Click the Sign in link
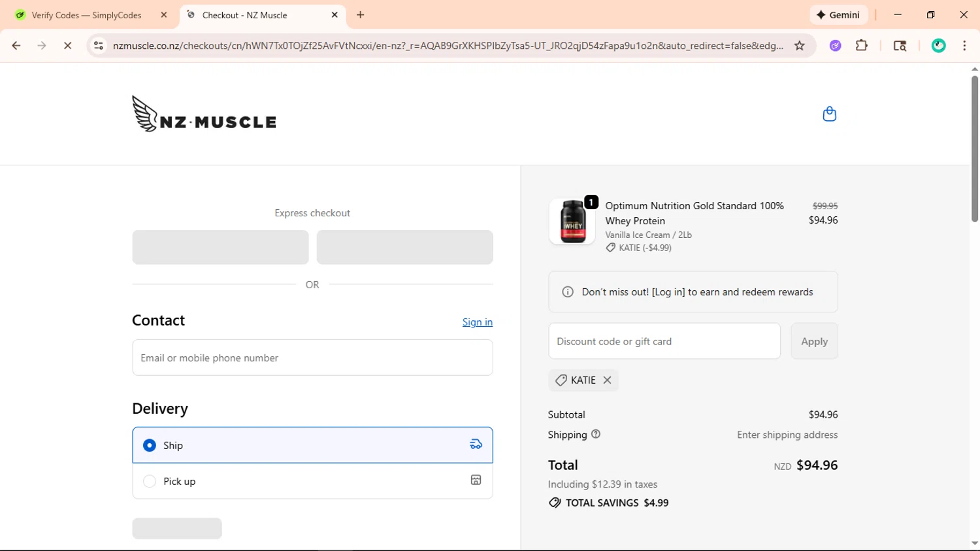This screenshot has height=551, width=980. (478, 322)
